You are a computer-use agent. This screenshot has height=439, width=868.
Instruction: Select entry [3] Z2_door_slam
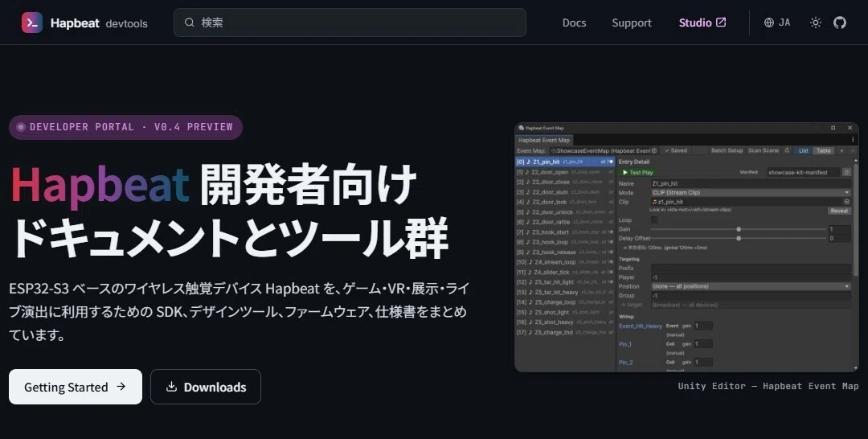pyautogui.click(x=565, y=192)
